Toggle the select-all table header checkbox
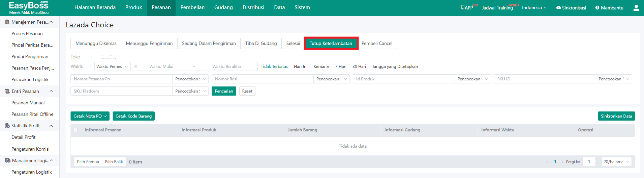 click(x=75, y=130)
